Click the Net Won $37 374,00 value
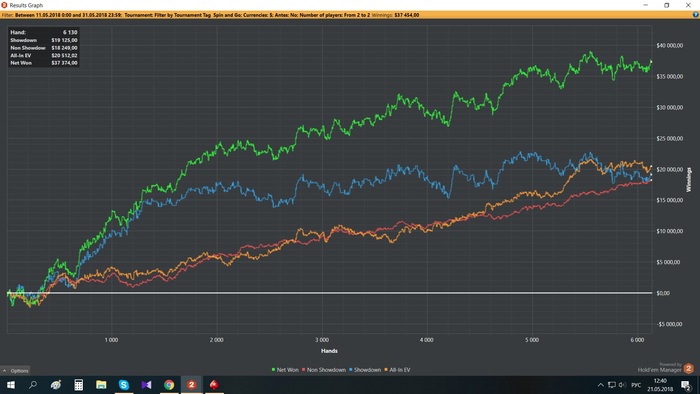700x394 pixels. 64,63
